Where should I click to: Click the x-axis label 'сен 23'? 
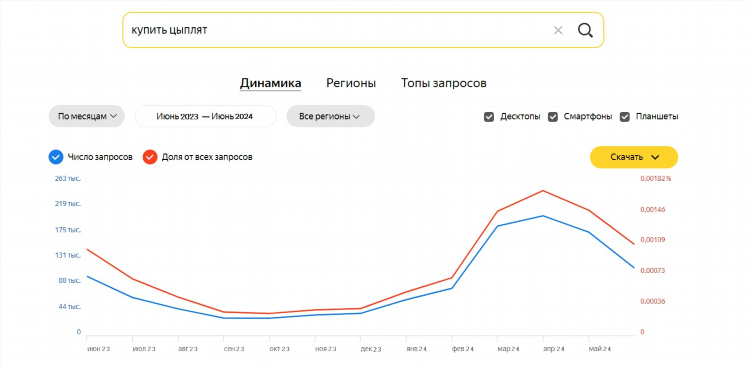tap(234, 349)
